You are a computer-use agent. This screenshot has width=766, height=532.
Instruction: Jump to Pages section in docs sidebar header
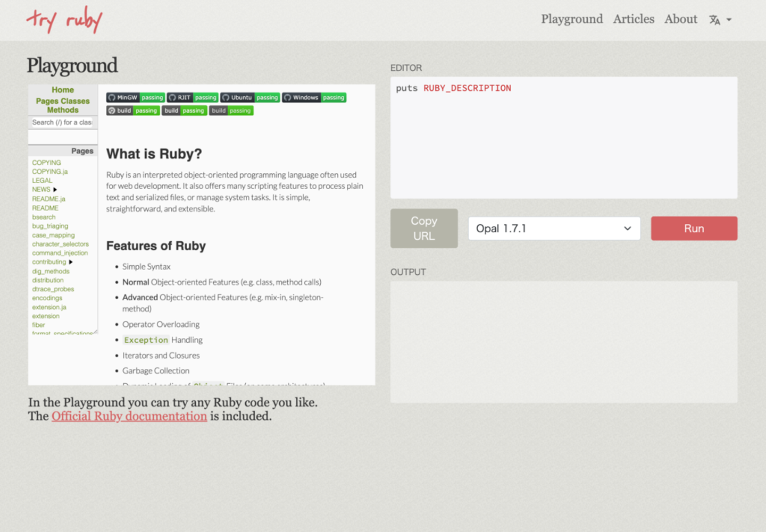[47, 101]
